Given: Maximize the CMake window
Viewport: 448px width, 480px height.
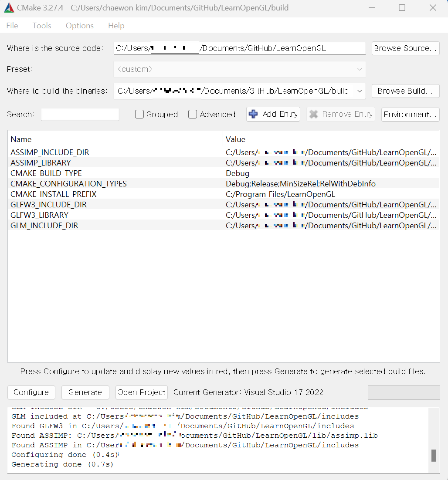Looking at the screenshot, I should pos(402,8).
